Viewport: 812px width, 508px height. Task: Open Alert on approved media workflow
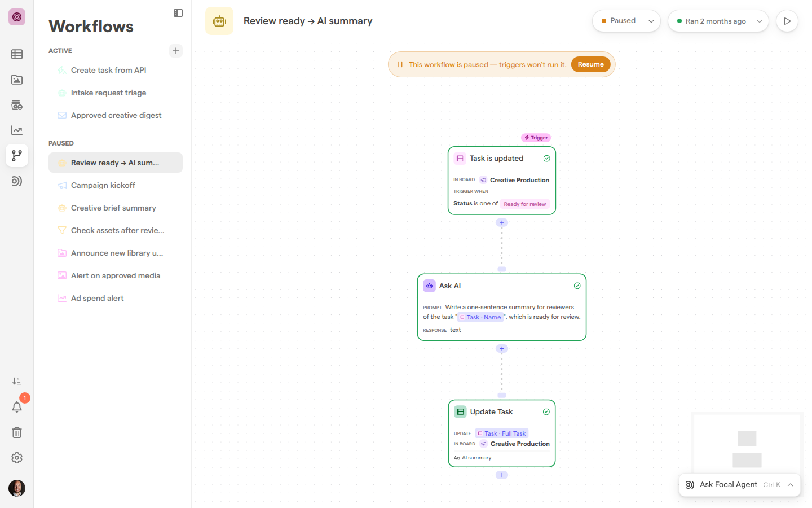pos(116,275)
